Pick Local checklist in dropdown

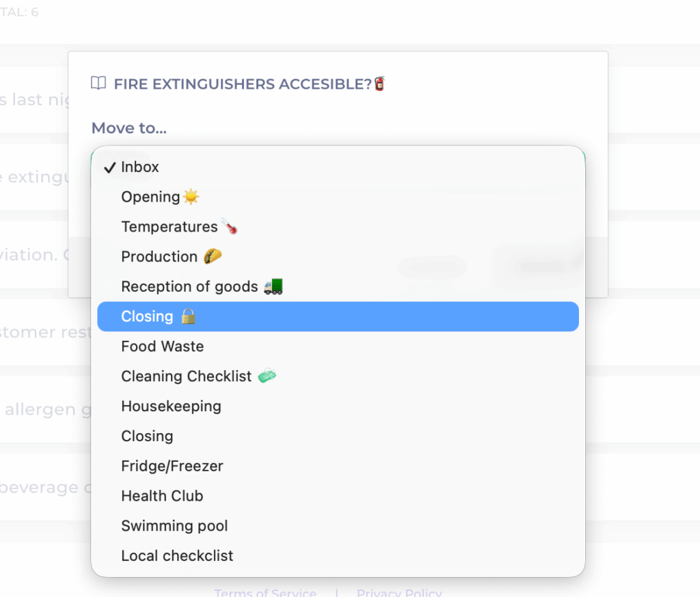click(x=177, y=556)
